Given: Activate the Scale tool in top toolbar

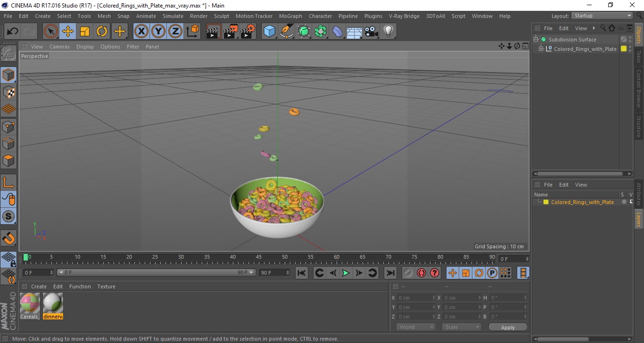Looking at the screenshot, I should [x=85, y=32].
